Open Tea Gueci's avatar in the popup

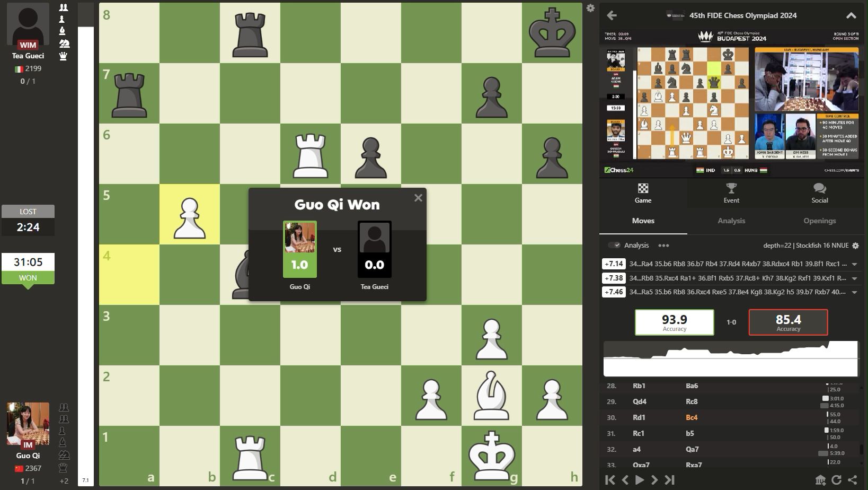point(375,237)
